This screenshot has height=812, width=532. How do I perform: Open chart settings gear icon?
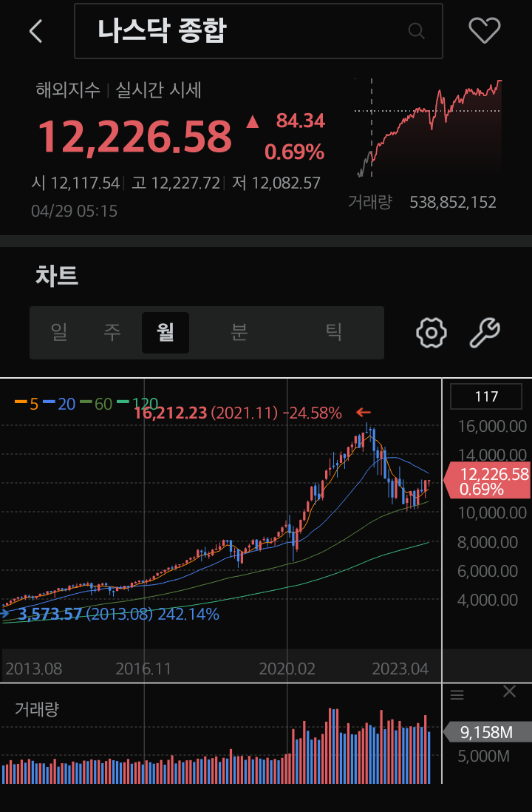(431, 333)
